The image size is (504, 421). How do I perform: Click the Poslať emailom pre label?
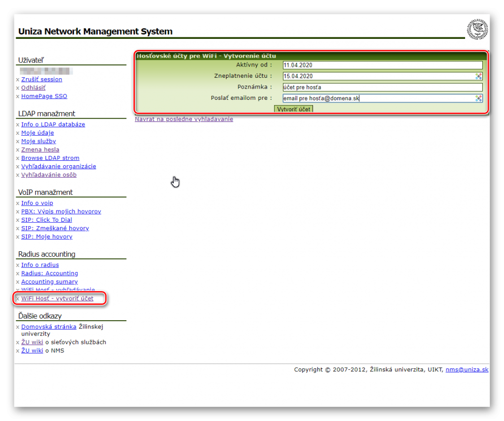click(x=241, y=98)
